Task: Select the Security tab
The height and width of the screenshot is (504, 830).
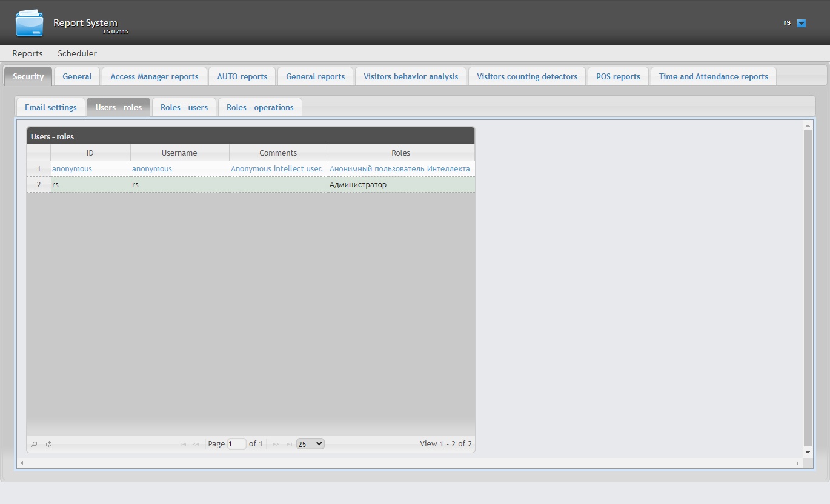Action: (28, 76)
